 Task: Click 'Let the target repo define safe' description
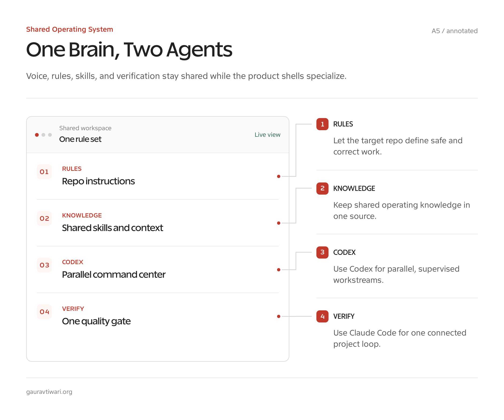pos(398,146)
